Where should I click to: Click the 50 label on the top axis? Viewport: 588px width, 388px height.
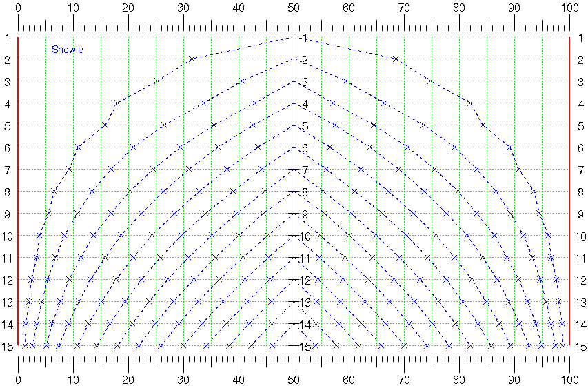tap(294, 8)
